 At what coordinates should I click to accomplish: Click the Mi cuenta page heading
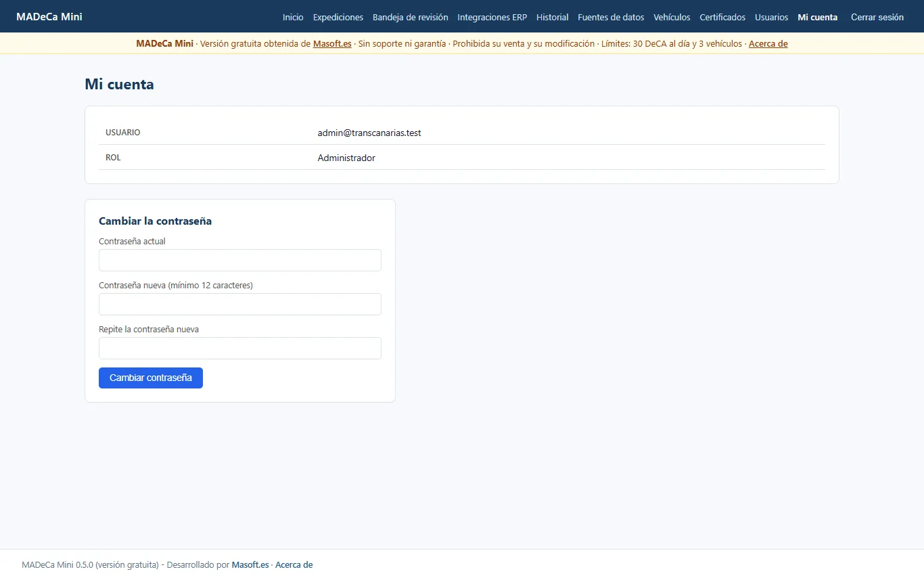point(119,85)
